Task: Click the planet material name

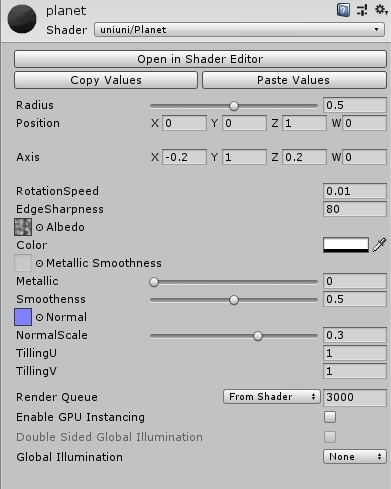Action: [x=66, y=11]
